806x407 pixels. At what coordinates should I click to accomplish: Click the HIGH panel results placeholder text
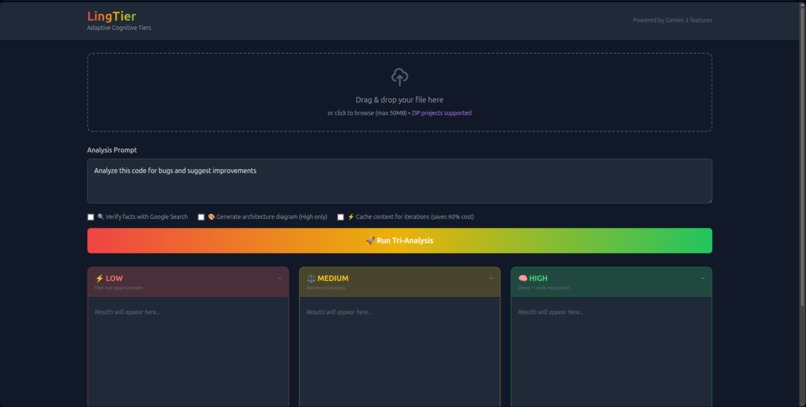point(551,312)
